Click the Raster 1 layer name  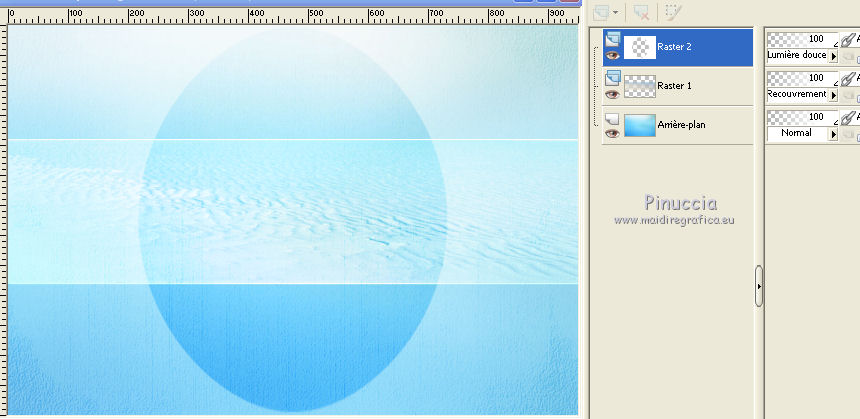[674, 86]
